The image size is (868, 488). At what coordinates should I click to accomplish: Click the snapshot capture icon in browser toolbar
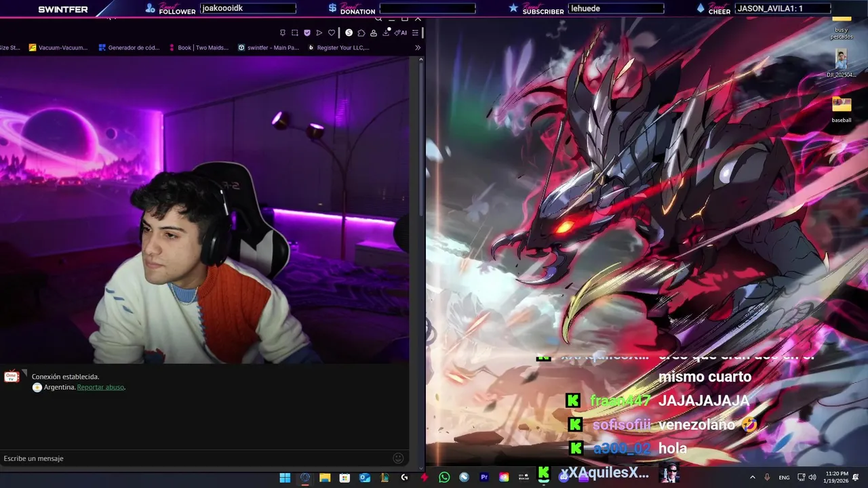click(x=295, y=33)
